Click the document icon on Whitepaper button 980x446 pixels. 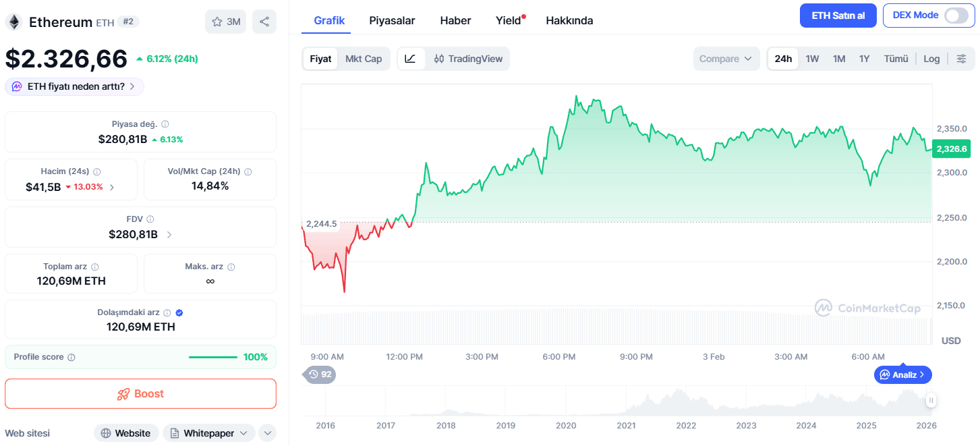click(175, 433)
